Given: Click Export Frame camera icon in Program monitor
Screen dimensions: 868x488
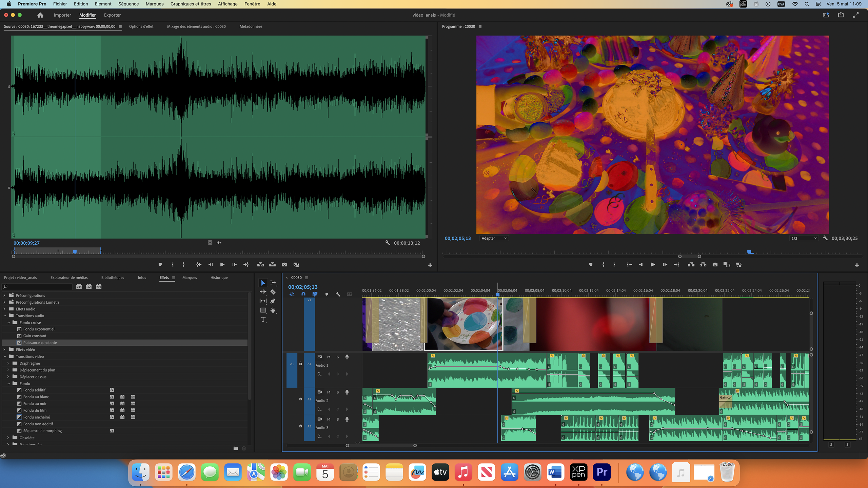Looking at the screenshot, I should coord(715,265).
